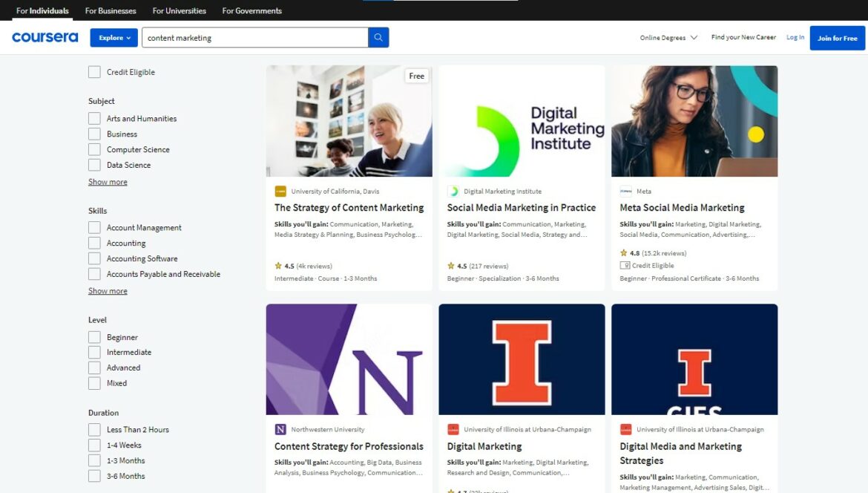Click the Log In link
This screenshot has height=493, width=868.
coord(795,37)
